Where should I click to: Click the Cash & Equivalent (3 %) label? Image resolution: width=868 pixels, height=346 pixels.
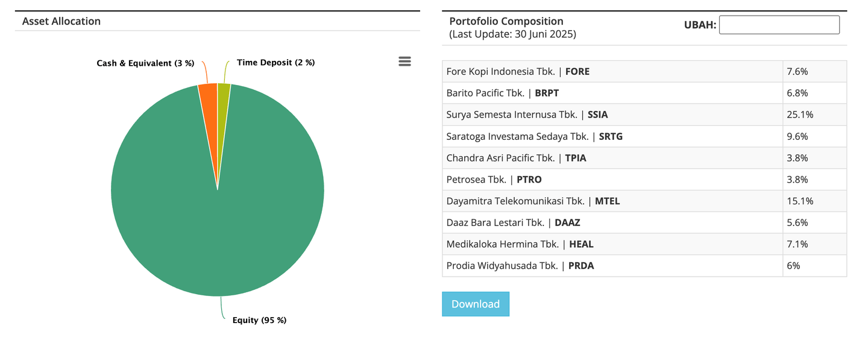[145, 63]
